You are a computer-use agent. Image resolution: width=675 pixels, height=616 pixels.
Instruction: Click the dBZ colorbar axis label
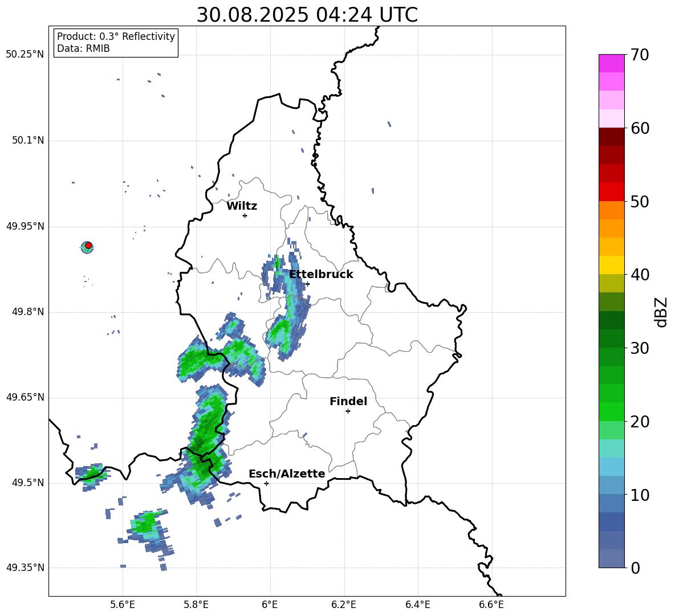pyautogui.click(x=662, y=312)
